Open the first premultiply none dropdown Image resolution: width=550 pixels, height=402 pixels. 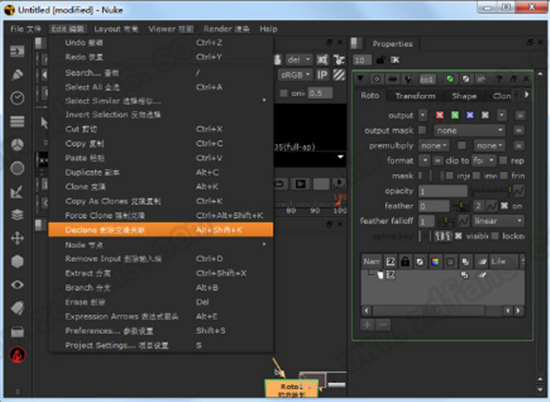[434, 146]
